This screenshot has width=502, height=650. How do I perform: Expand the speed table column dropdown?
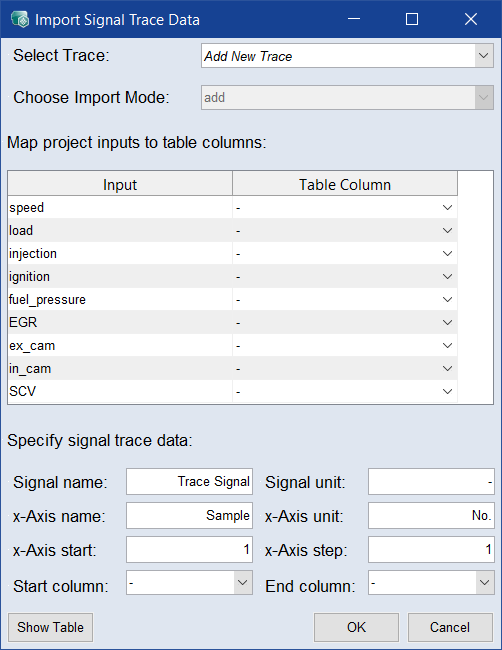(x=344, y=207)
